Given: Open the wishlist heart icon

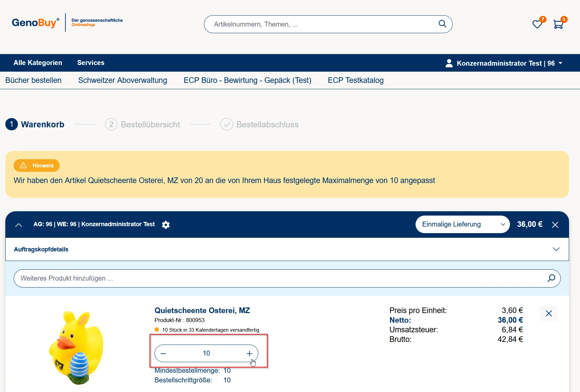Looking at the screenshot, I should (537, 24).
